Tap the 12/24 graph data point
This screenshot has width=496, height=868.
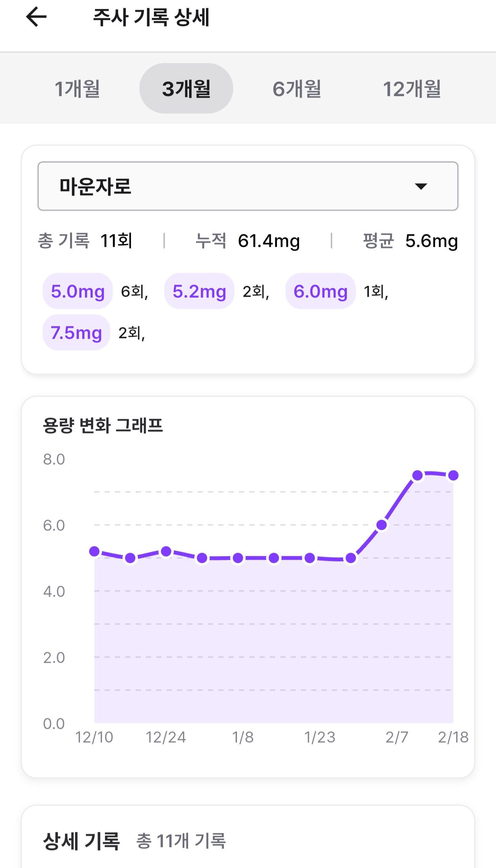coord(166,551)
